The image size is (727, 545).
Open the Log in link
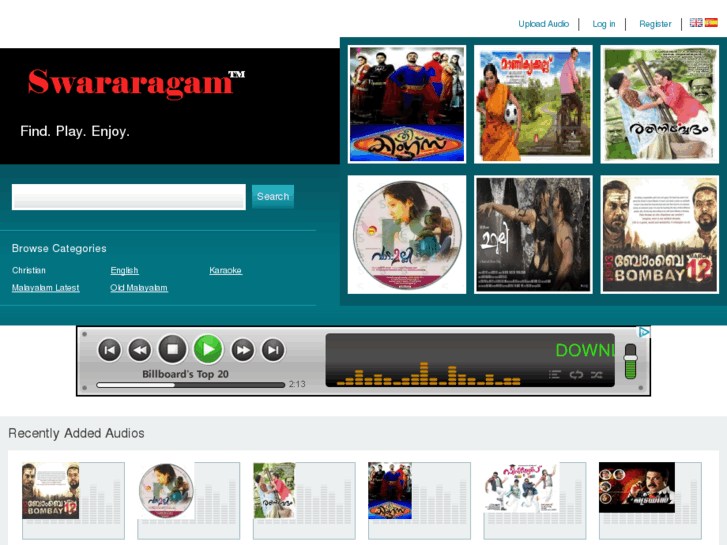pos(604,24)
